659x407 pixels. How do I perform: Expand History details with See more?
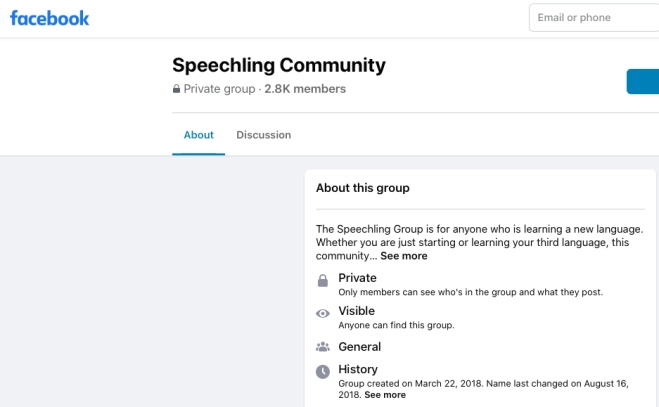[385, 395]
